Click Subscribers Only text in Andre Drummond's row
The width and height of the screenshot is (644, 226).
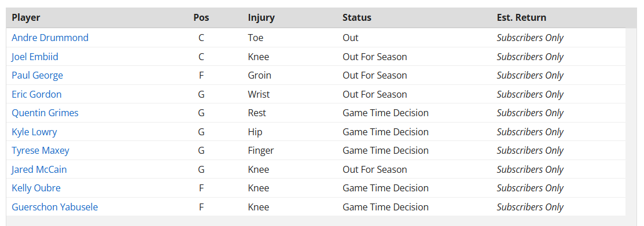pos(530,38)
